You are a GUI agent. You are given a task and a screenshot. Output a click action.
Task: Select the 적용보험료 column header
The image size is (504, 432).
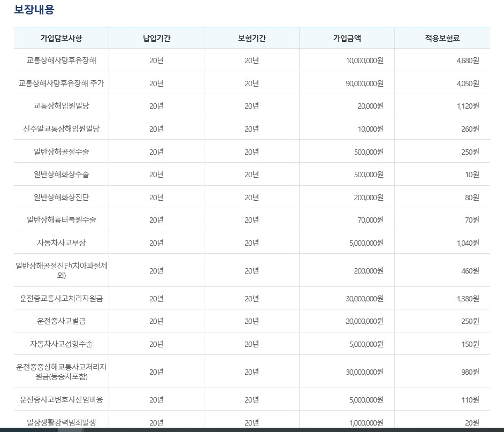pyautogui.click(x=442, y=38)
